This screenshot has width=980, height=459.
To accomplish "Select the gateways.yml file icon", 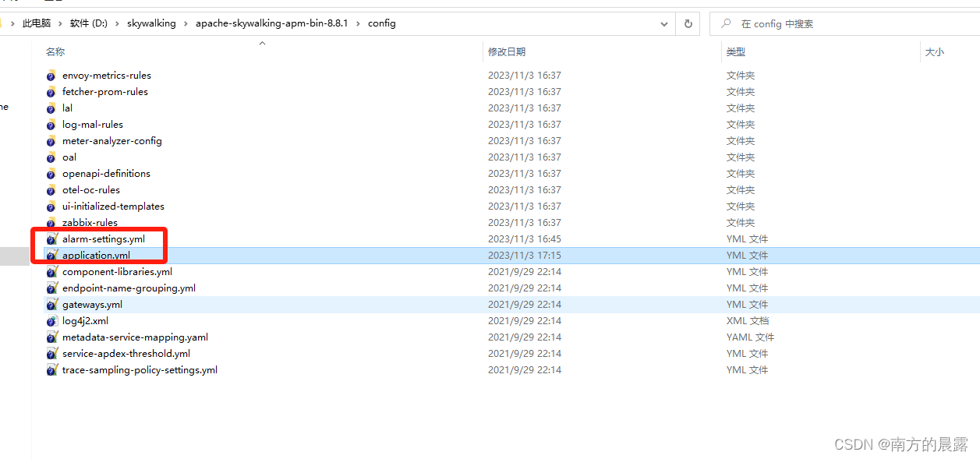I will (51, 304).
